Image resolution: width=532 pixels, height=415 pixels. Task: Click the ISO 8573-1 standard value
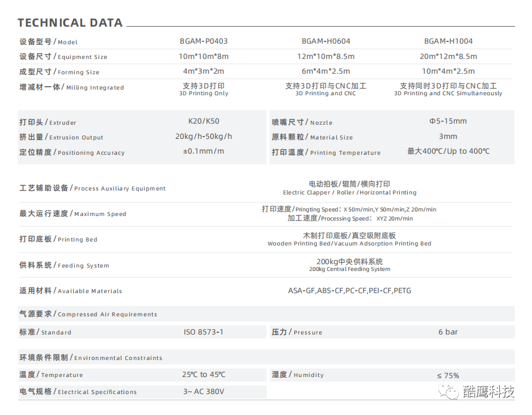[x=204, y=332]
